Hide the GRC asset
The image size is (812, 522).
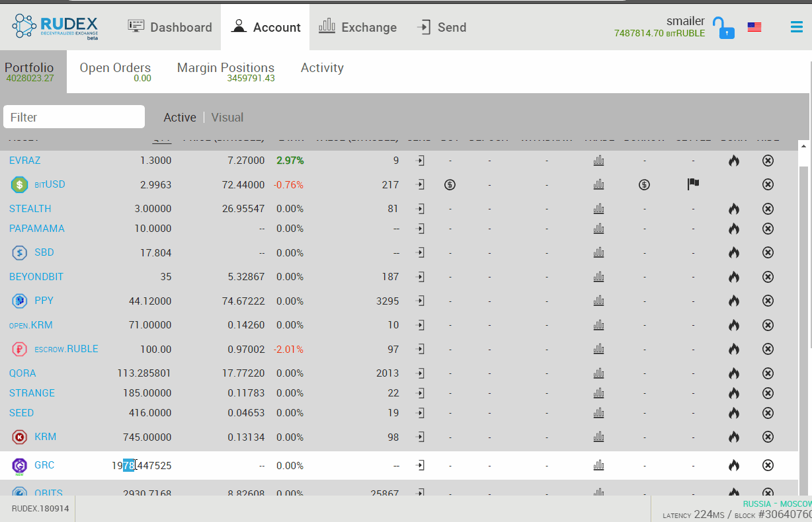768,465
